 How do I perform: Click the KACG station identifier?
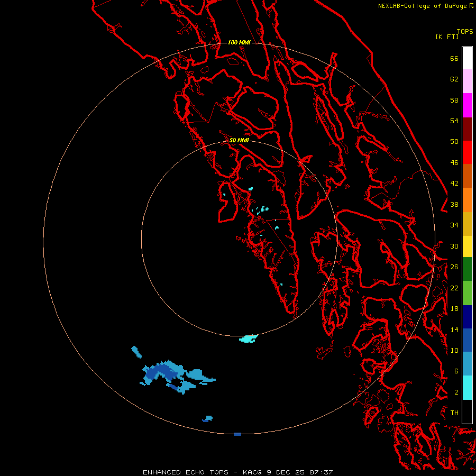tap(253, 472)
